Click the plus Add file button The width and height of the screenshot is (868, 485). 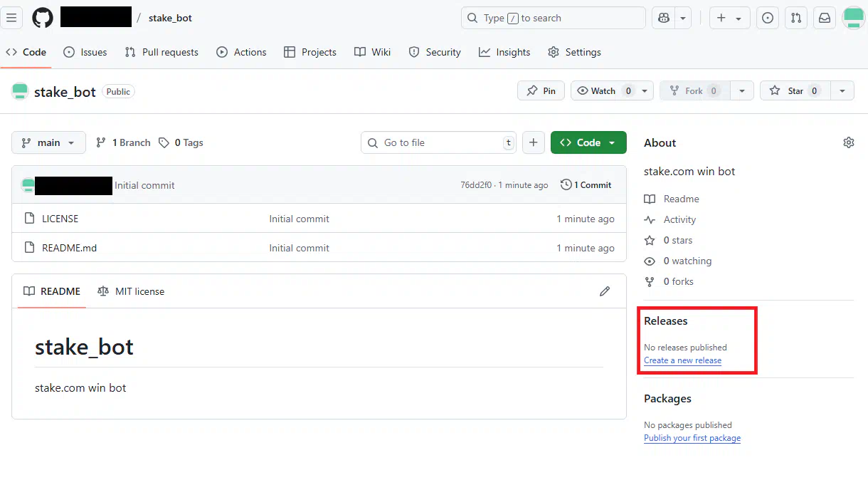click(534, 142)
